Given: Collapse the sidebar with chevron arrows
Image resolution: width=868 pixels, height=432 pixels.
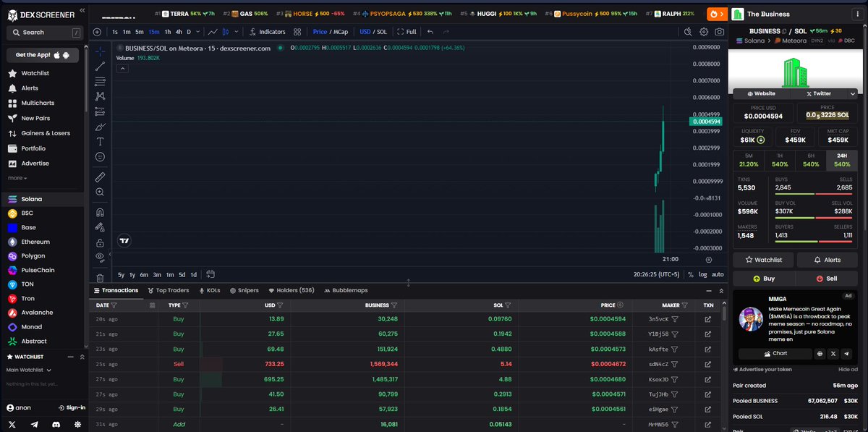Looking at the screenshot, I should coord(81,11).
